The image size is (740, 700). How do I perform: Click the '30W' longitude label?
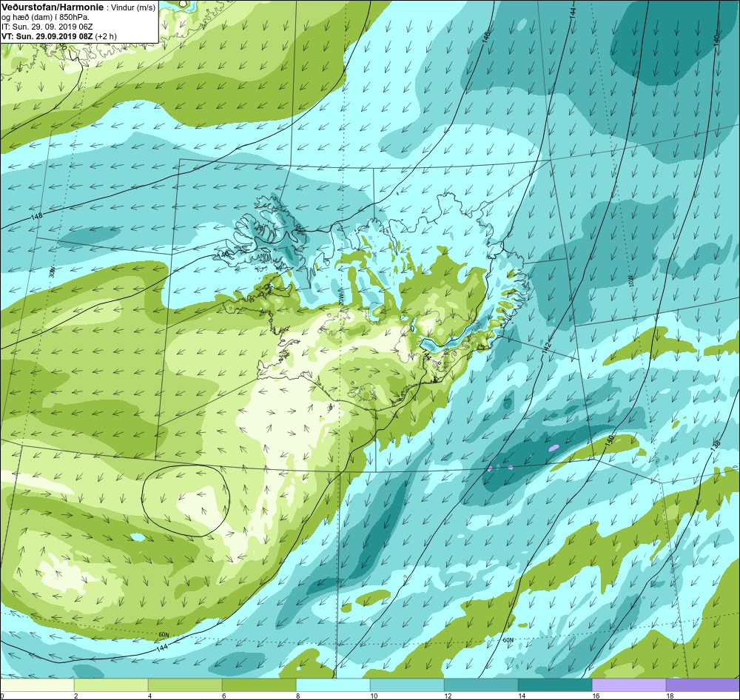pos(53,272)
